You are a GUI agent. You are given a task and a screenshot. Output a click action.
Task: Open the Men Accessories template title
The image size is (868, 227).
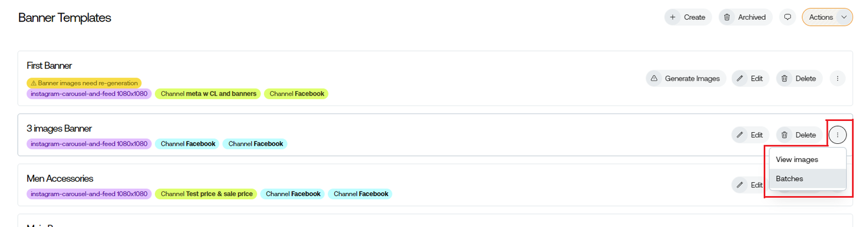(60, 179)
